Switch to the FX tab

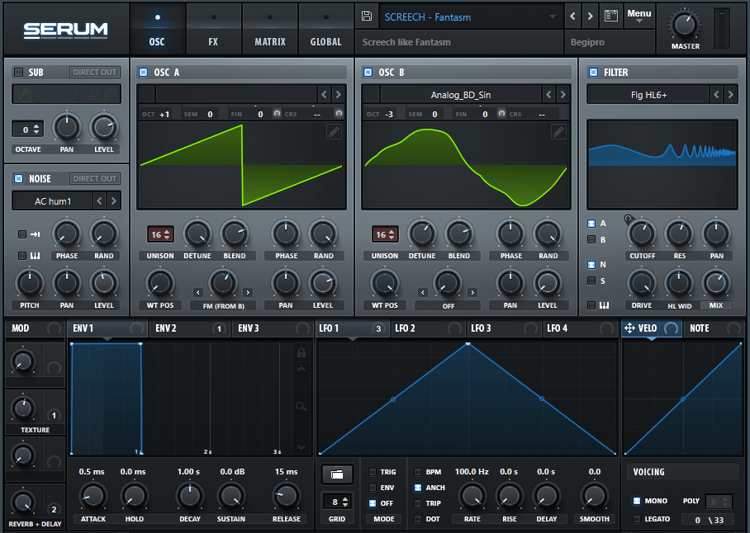213,30
